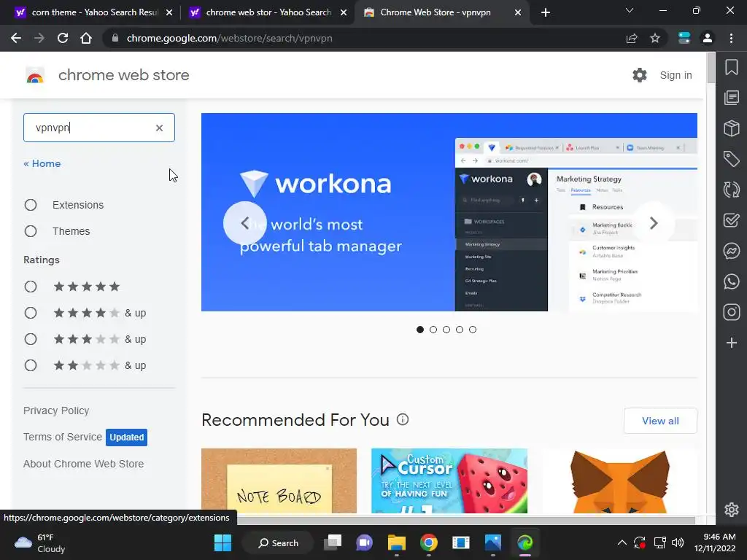This screenshot has height=560, width=747.
Task: Click the Recommended For You info icon
Action: 403,419
